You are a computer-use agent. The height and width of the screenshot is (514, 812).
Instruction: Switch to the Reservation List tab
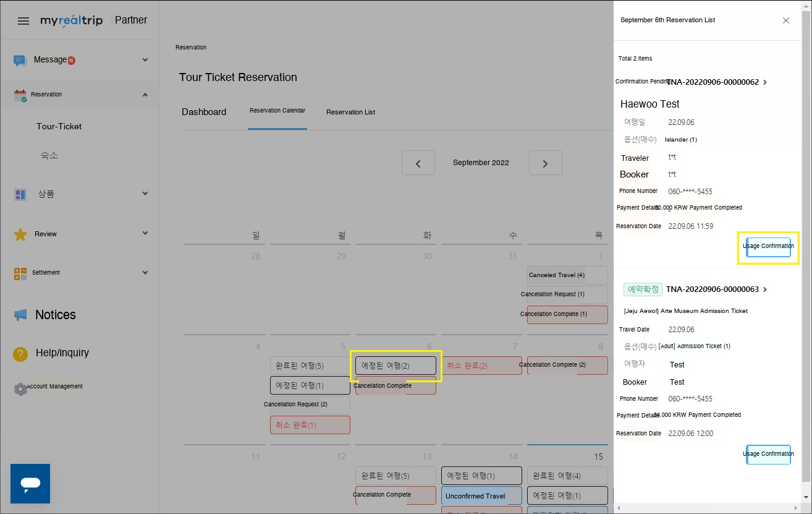[x=350, y=112]
